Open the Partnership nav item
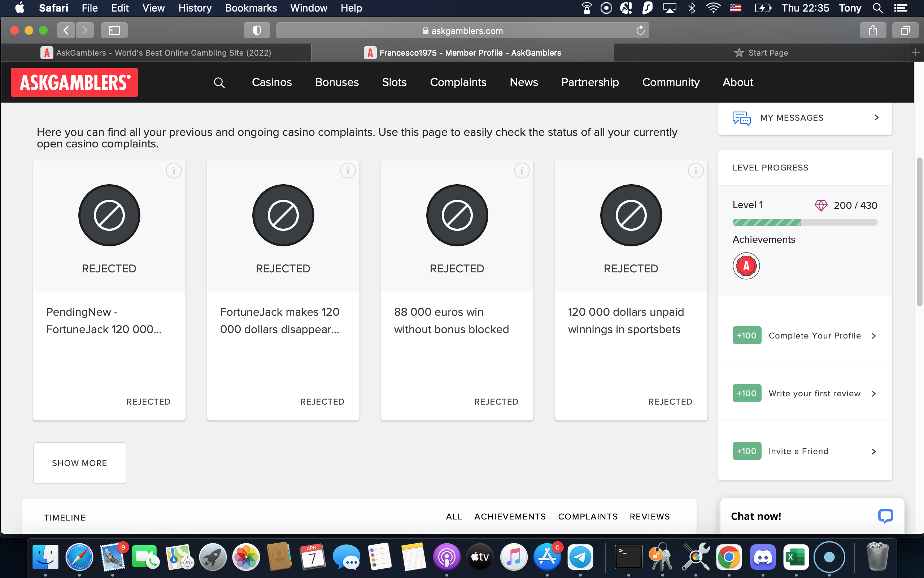Viewport: 924px width, 578px height. coord(590,82)
